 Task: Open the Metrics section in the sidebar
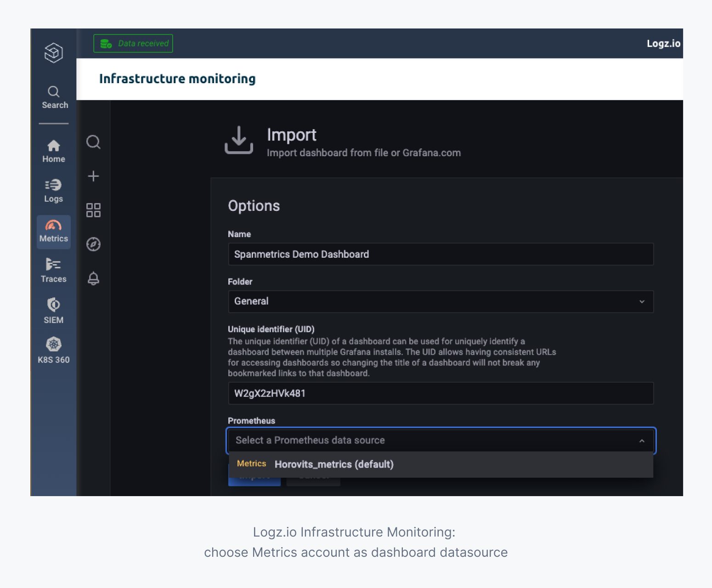[53, 231]
